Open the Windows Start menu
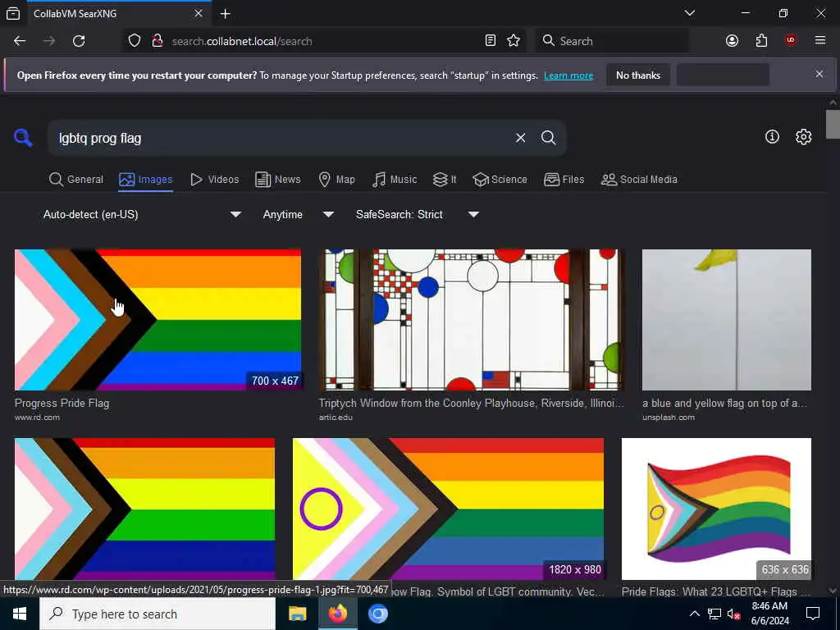840x630 pixels. click(x=20, y=614)
